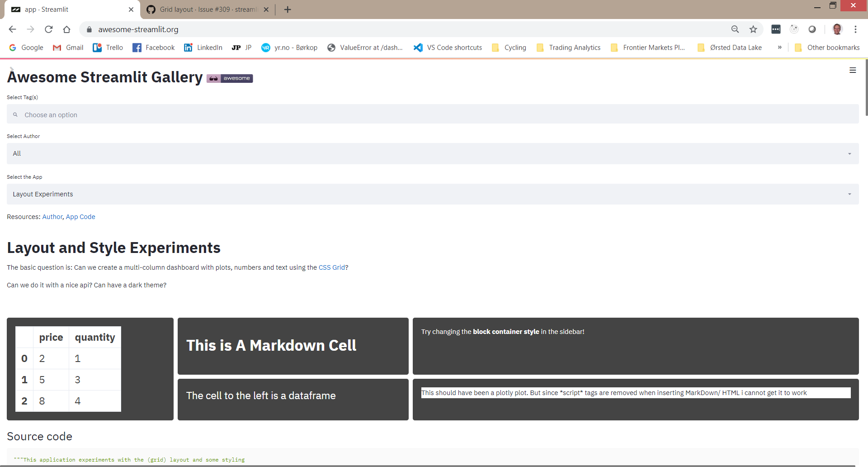The height and width of the screenshot is (467, 868).
Task: Open the browser profile avatar
Action: (x=837, y=29)
